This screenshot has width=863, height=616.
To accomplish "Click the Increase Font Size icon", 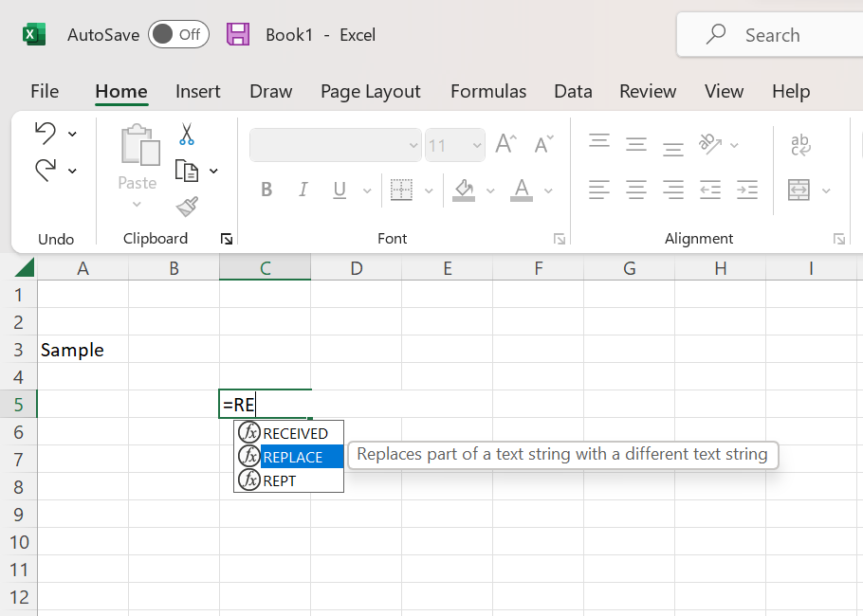I will point(505,144).
